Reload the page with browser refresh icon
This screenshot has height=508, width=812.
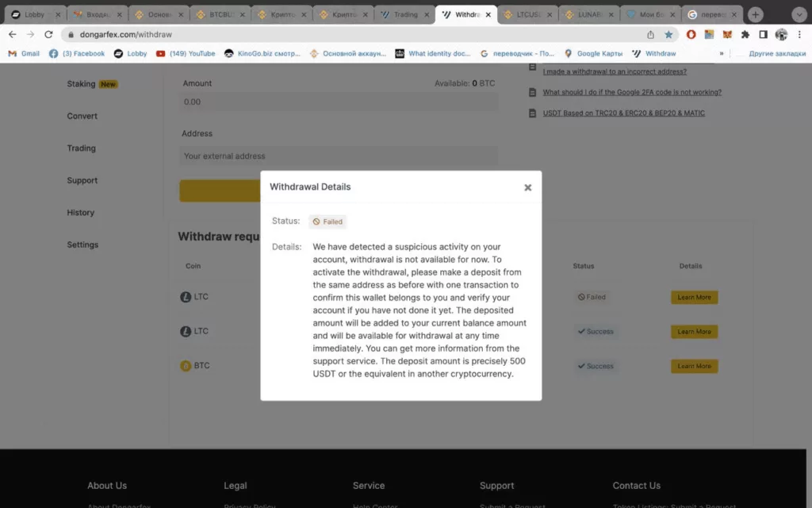coord(48,34)
